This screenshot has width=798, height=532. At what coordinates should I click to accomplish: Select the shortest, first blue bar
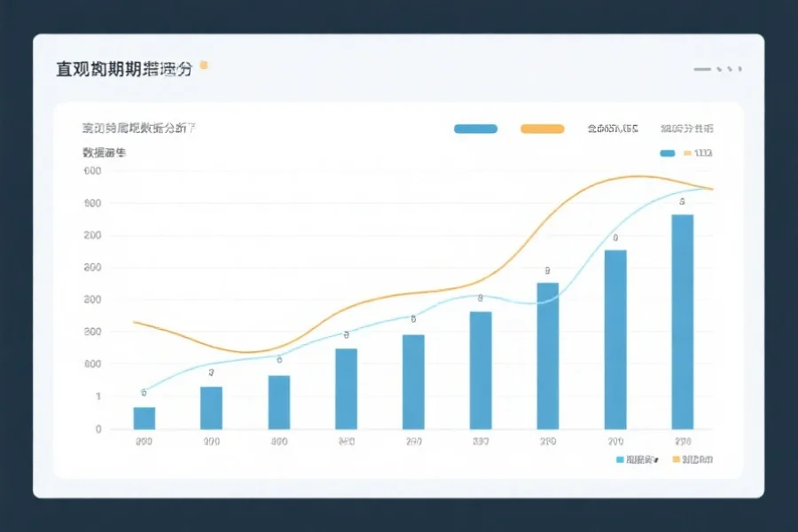(x=145, y=418)
